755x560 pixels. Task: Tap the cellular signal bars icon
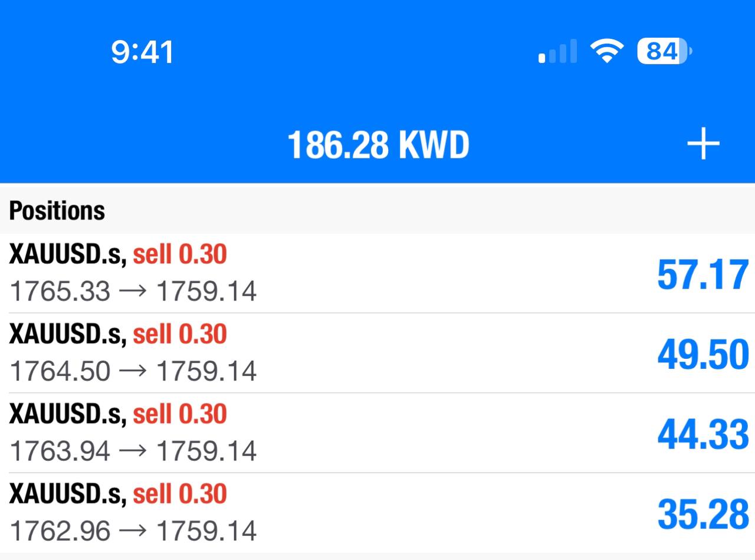[x=557, y=52]
